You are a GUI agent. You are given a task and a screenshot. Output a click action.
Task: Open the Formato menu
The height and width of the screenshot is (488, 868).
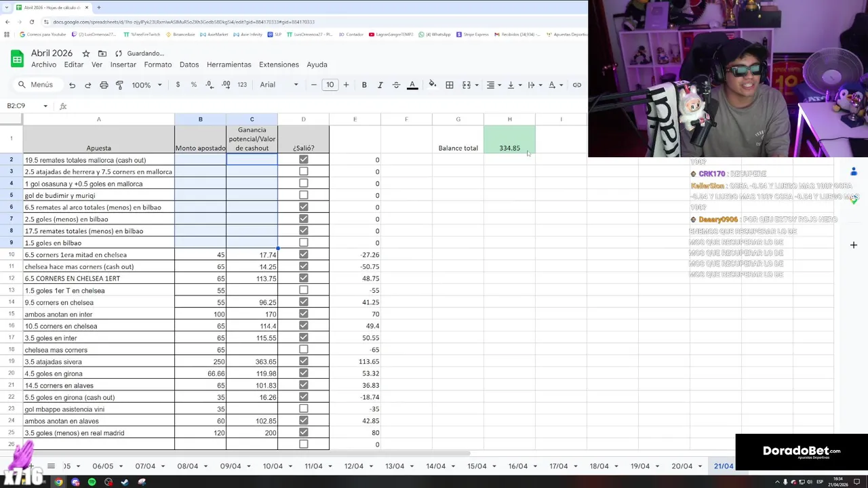pos(157,64)
